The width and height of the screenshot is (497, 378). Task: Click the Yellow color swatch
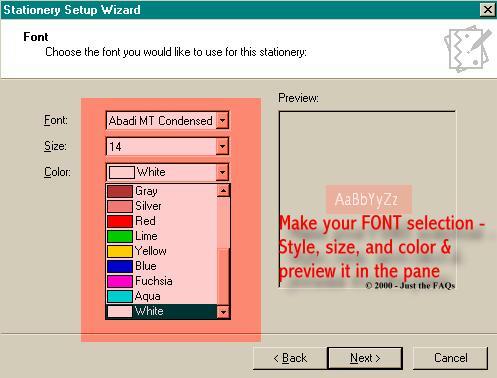[x=120, y=251]
